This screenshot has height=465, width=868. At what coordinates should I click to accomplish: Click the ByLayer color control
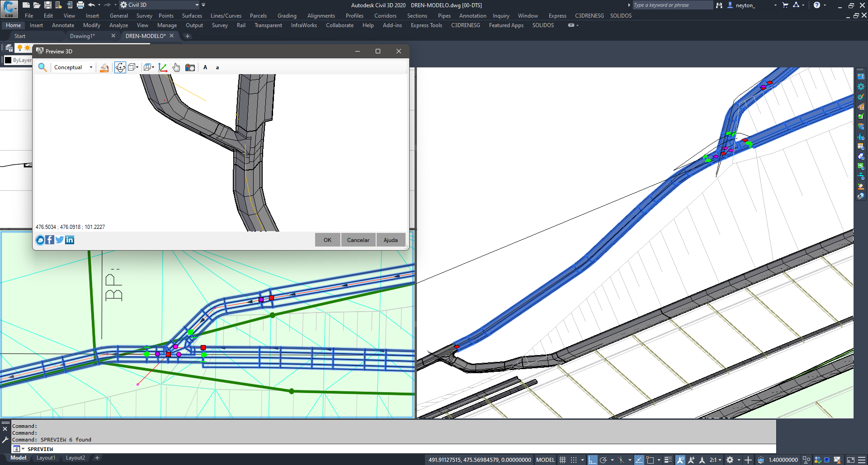19,60
